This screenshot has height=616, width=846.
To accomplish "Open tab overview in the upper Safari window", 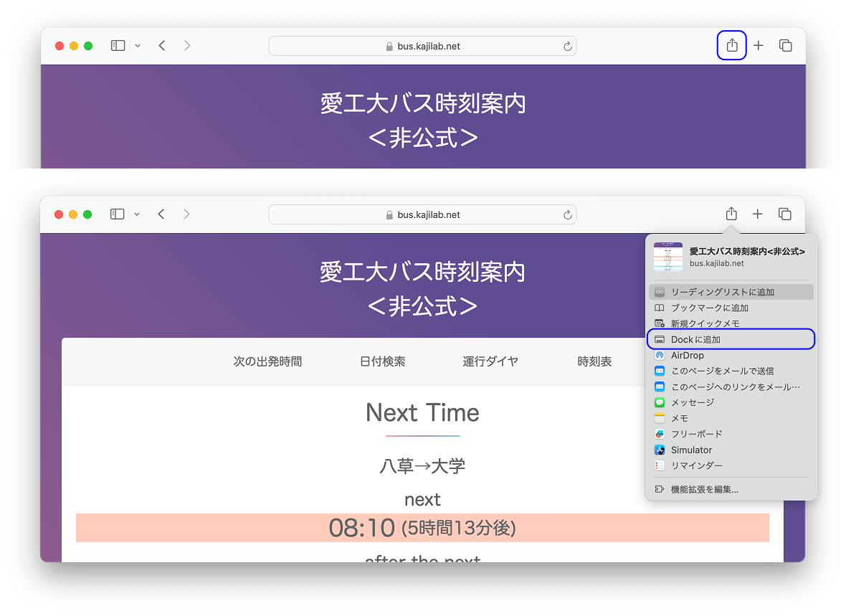I will pos(785,46).
